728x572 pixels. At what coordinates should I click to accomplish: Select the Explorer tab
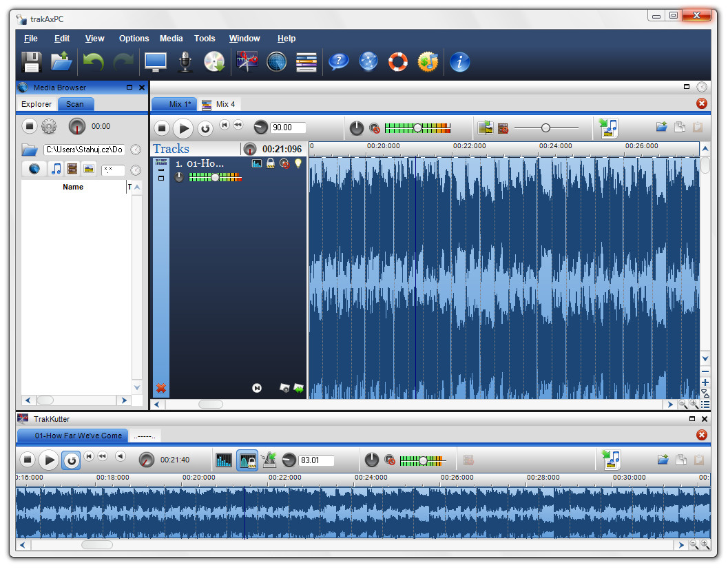click(37, 104)
